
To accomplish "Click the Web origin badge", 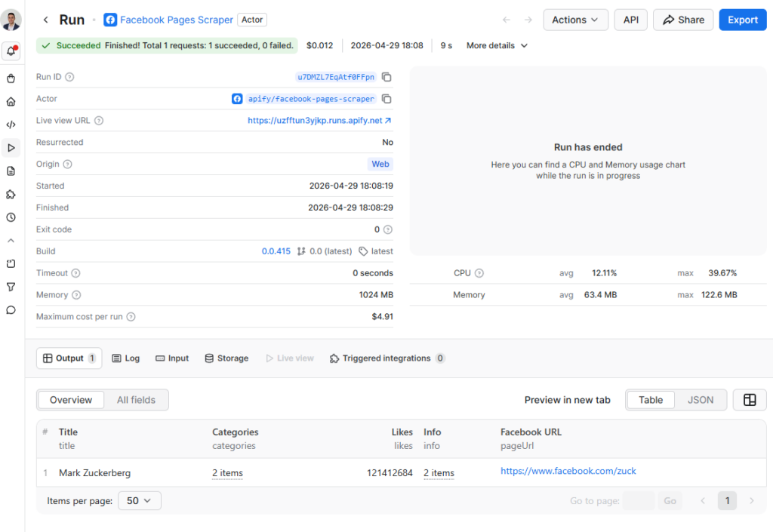I will coord(380,164).
